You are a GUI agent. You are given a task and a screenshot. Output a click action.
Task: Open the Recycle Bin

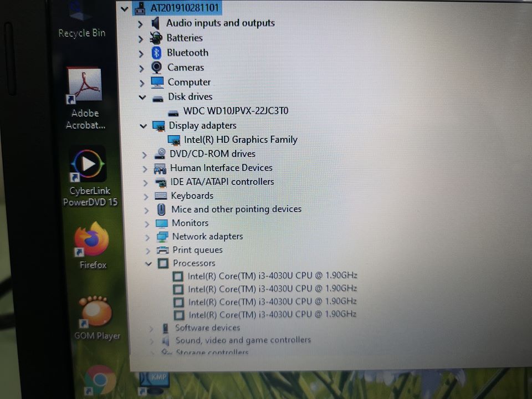79,11
